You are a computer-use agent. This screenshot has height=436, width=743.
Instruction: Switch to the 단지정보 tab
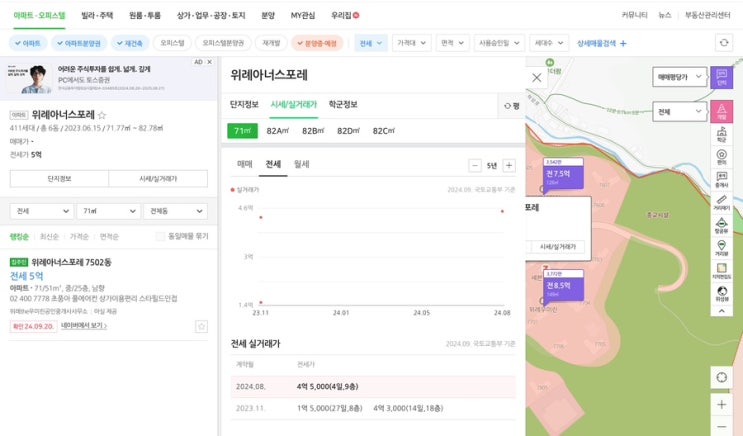point(244,104)
